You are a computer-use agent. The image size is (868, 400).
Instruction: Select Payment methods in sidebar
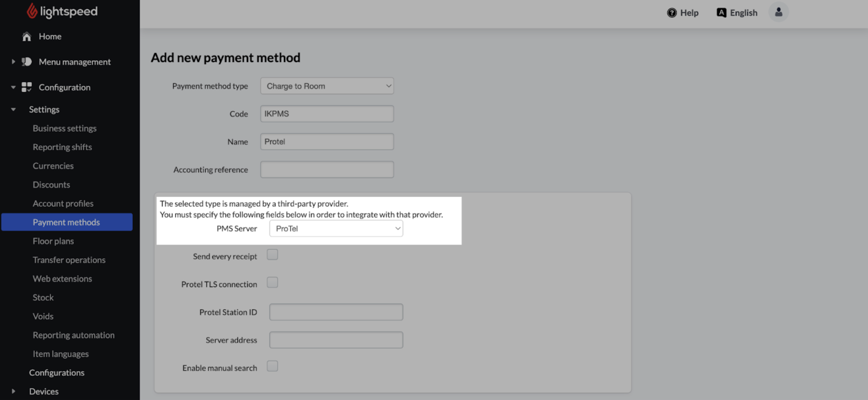67,222
